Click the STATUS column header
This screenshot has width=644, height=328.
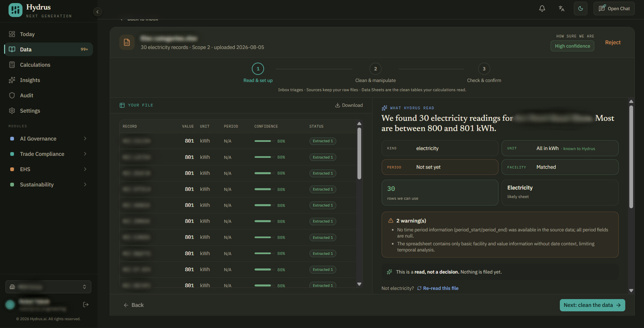click(316, 126)
